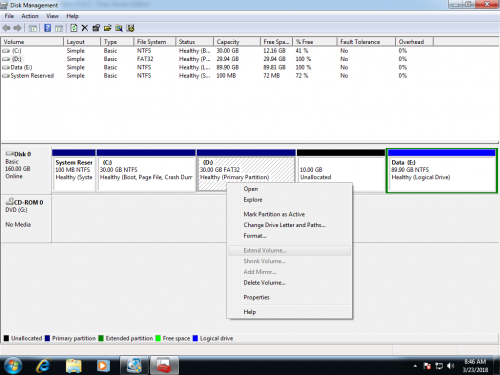The width and height of the screenshot is (500, 375).
Task: Sort by the Layout column header
Action: (82, 42)
